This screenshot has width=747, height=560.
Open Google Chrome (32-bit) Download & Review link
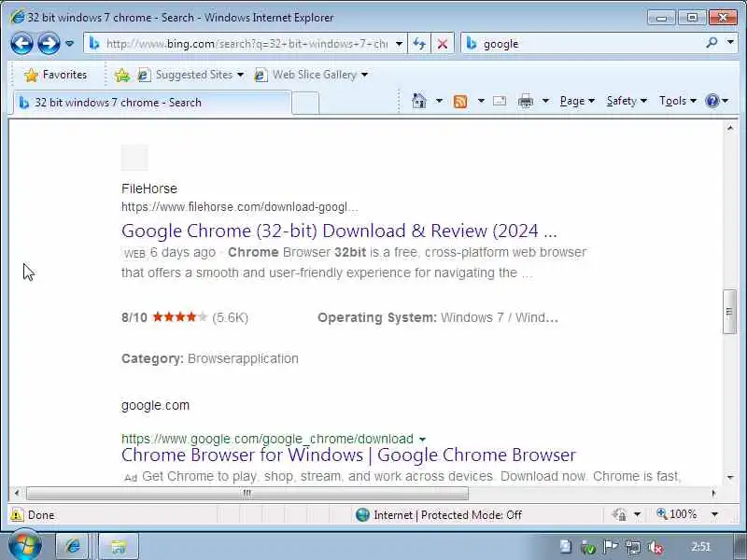point(339,231)
